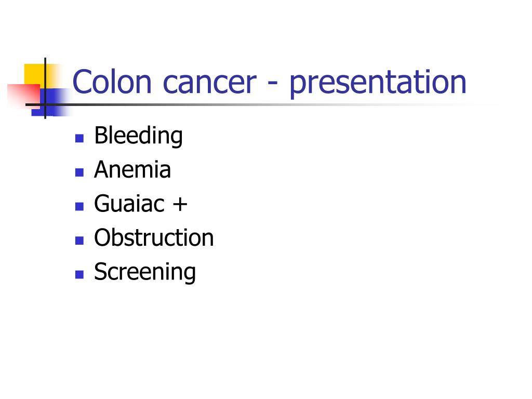
Task: Click the word Colon in the title
Action: 112,82
